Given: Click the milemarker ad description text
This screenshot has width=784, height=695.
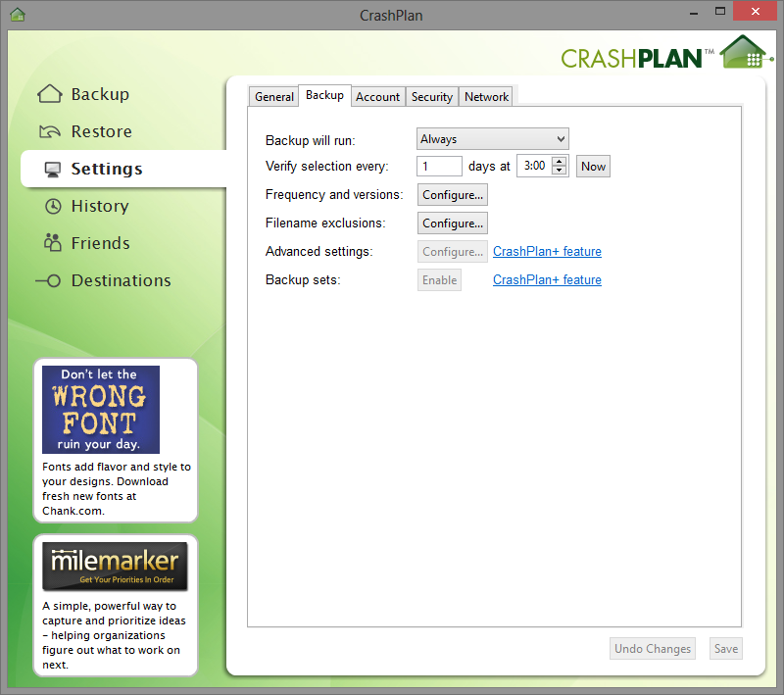Looking at the screenshot, I should pos(114,635).
